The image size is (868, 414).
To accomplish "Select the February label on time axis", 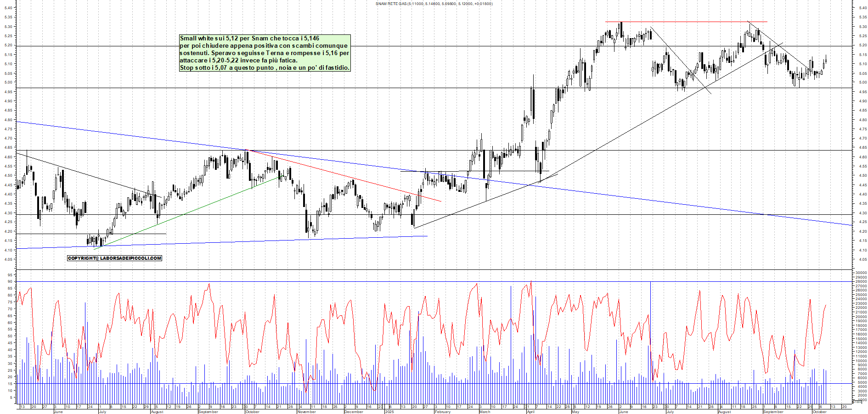I will point(442,412).
